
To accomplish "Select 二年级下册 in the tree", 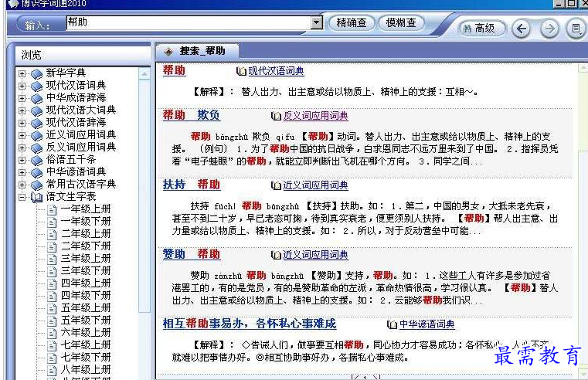I will [x=86, y=246].
